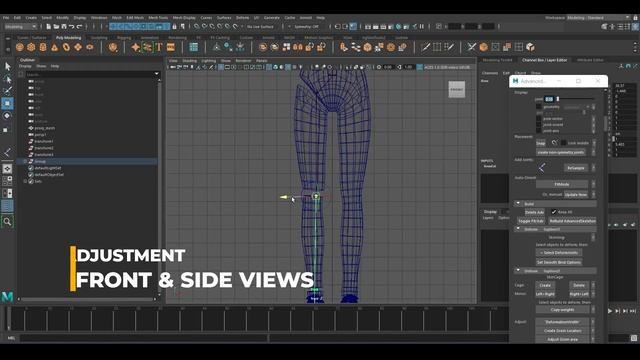Click the Redo arrow icon
Image resolution: width=640 pixels, height=360 pixels.
[x=80, y=27]
